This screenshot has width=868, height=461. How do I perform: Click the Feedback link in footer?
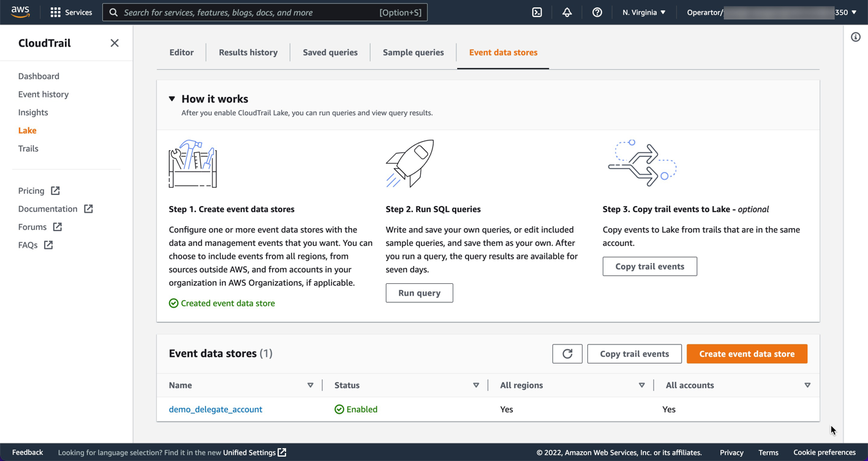[28, 452]
